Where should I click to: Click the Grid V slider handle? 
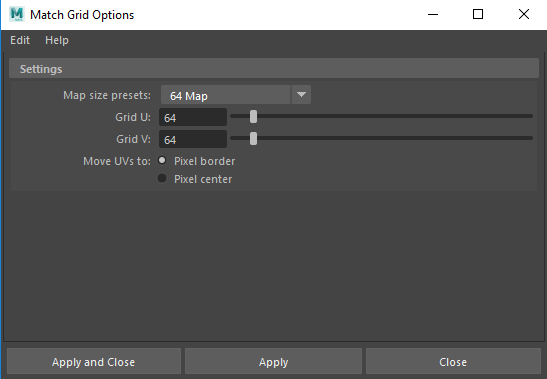(x=254, y=139)
